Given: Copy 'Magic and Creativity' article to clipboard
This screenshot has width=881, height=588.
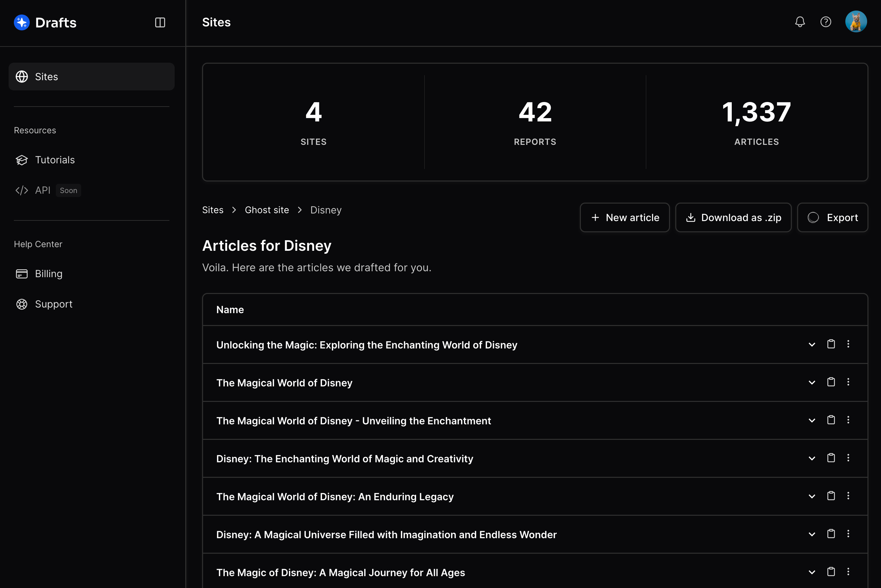Looking at the screenshot, I should [831, 458].
